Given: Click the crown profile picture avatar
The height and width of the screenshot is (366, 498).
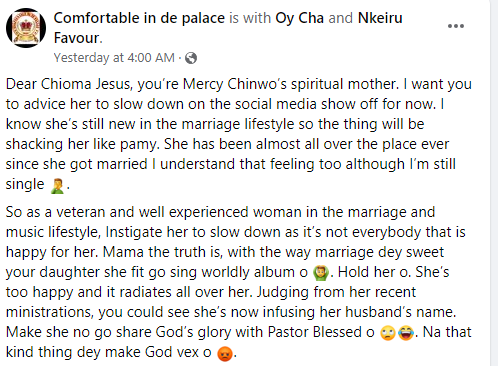Looking at the screenshot, I should (26, 28).
